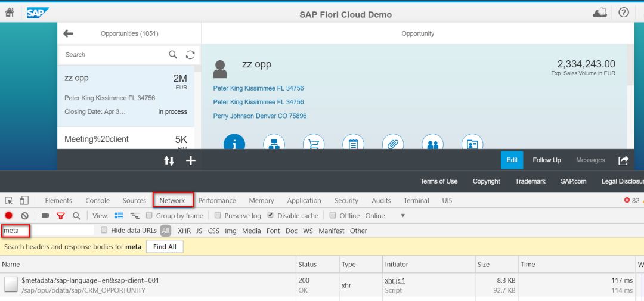
Task: Switch to the UI5 tab
Action: pos(447,201)
